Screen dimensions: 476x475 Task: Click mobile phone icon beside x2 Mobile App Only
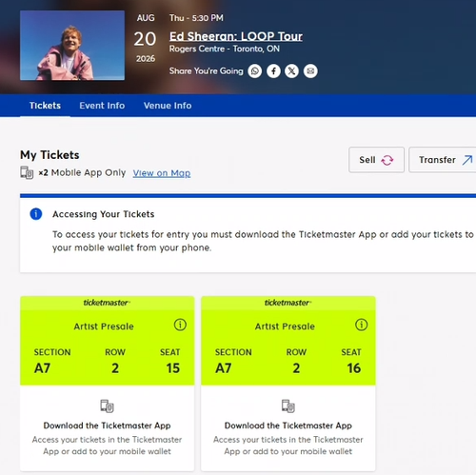tap(27, 172)
